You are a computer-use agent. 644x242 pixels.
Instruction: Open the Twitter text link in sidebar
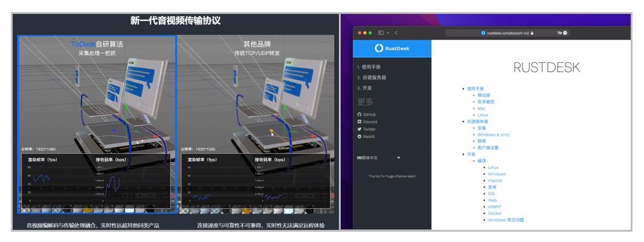pos(369,129)
